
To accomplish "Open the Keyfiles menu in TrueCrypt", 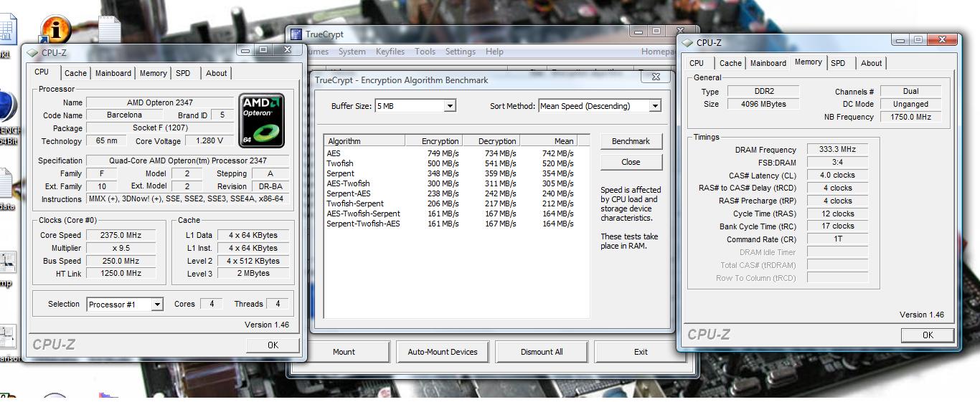I will [390, 52].
